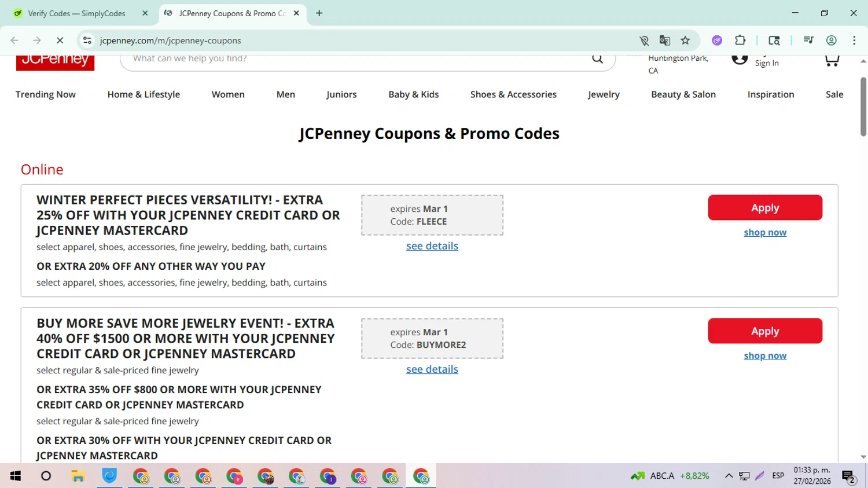Open File Explorer from the taskbar

tap(78, 476)
